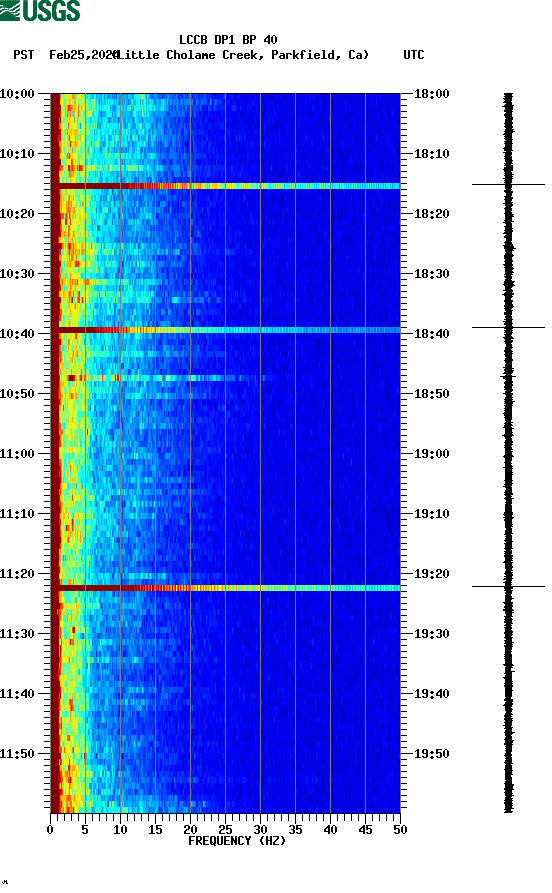Select the title text 'LCCB DP1 BP 40'
The height and width of the screenshot is (893, 552).
[x=228, y=40]
